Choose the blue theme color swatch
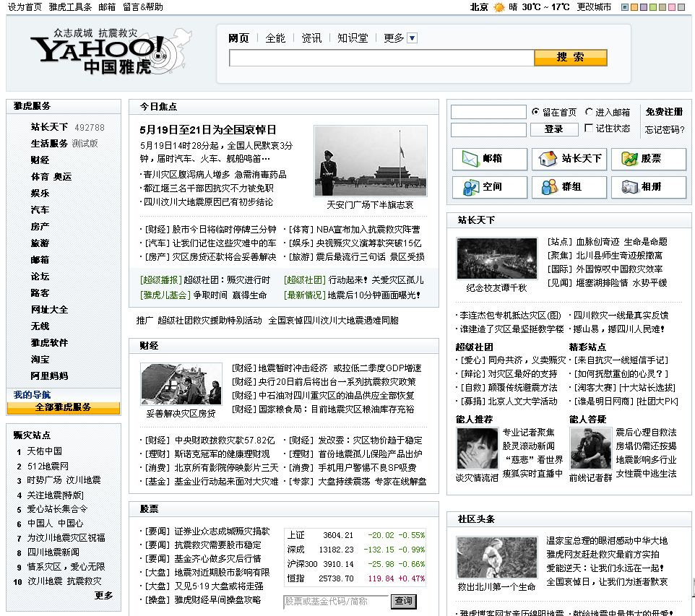The height and width of the screenshot is (616, 695). [625, 7]
